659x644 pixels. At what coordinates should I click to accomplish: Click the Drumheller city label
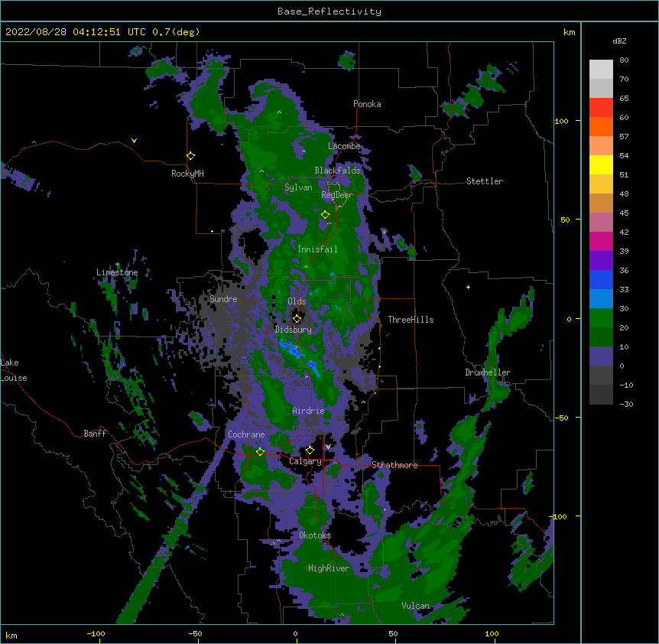(x=488, y=372)
